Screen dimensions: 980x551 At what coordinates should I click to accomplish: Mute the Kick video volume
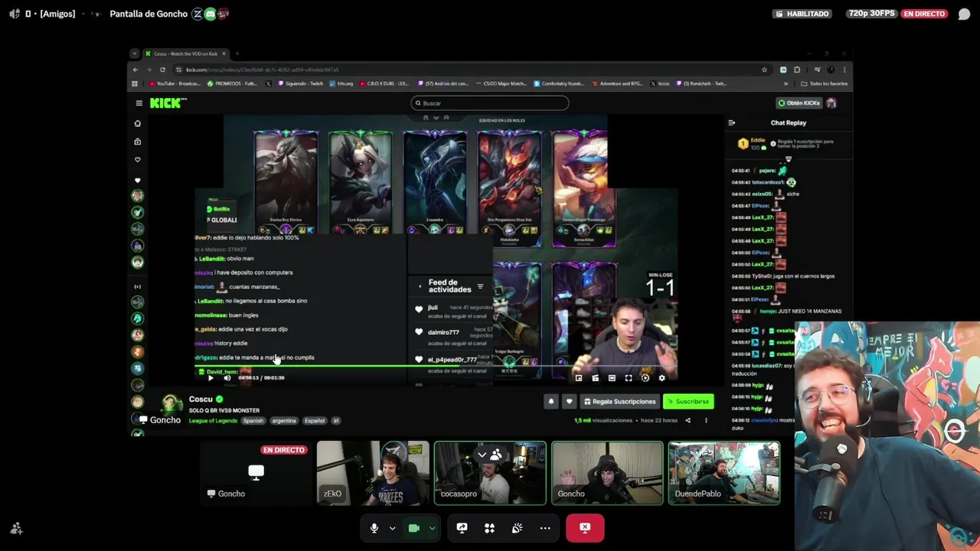coord(227,377)
